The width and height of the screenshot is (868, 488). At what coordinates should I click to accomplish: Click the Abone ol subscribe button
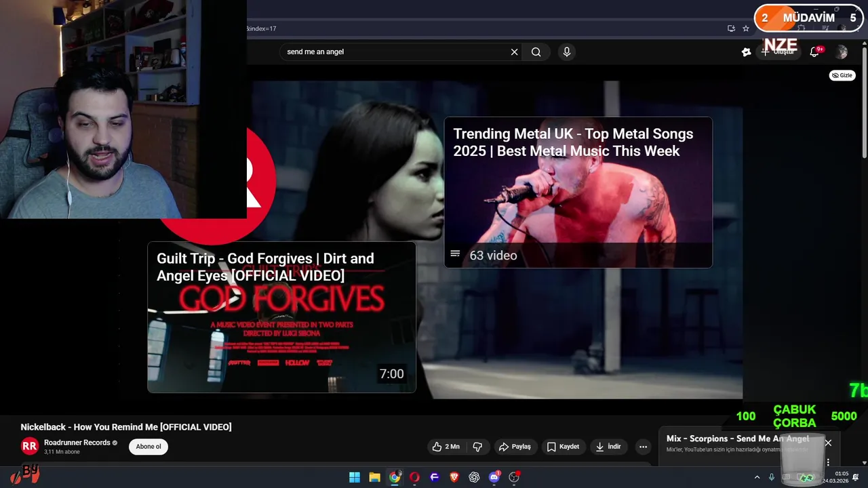(149, 447)
